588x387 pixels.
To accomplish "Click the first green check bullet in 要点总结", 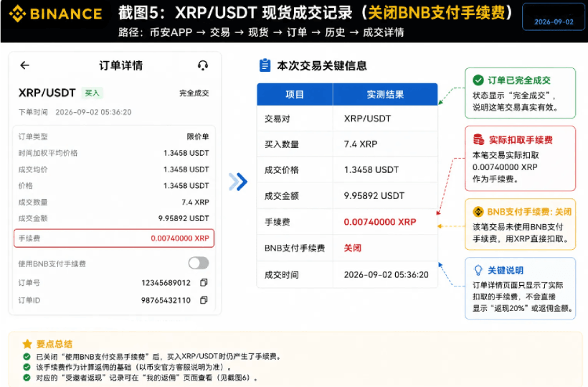I will [x=27, y=357].
